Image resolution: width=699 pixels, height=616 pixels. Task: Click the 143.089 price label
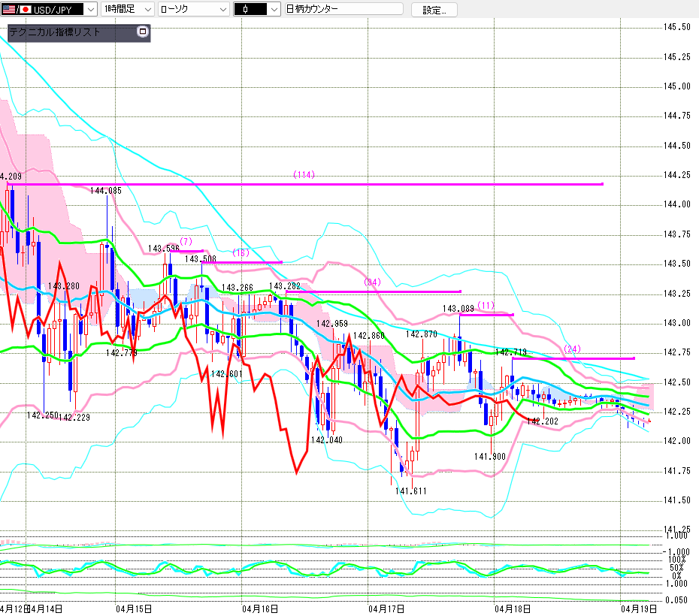[458, 309]
